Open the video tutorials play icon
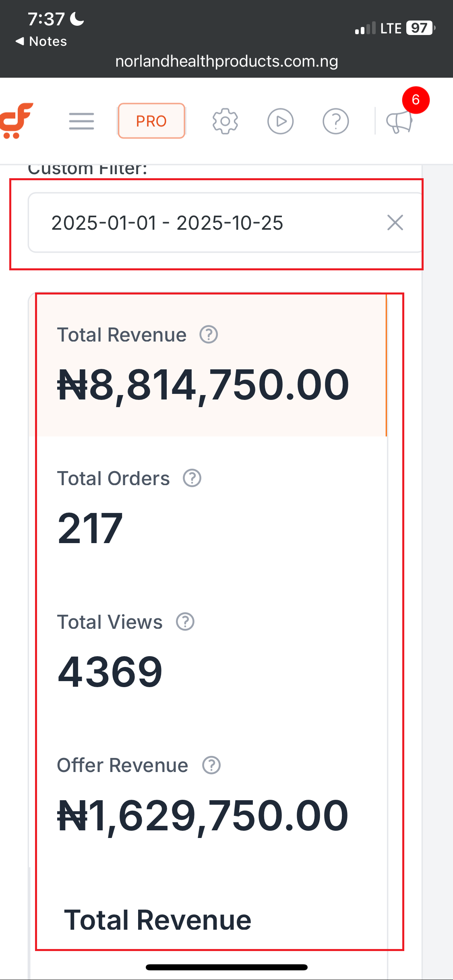 pyautogui.click(x=280, y=121)
